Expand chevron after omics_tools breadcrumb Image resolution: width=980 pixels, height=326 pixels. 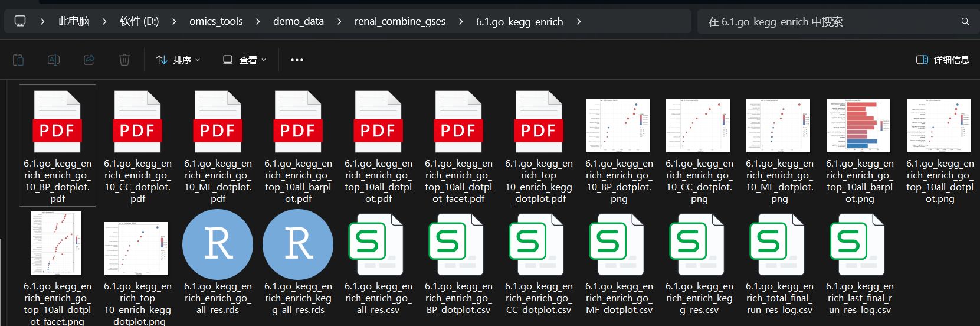(258, 21)
